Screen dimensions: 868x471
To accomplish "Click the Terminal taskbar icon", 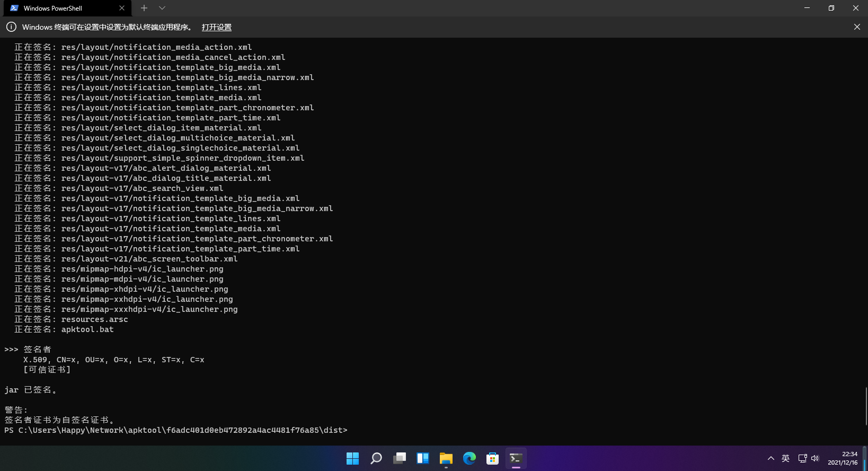I will click(x=516, y=458).
